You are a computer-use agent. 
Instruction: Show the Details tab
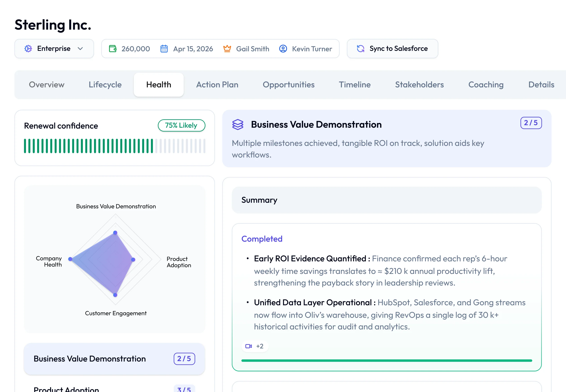[x=541, y=85]
